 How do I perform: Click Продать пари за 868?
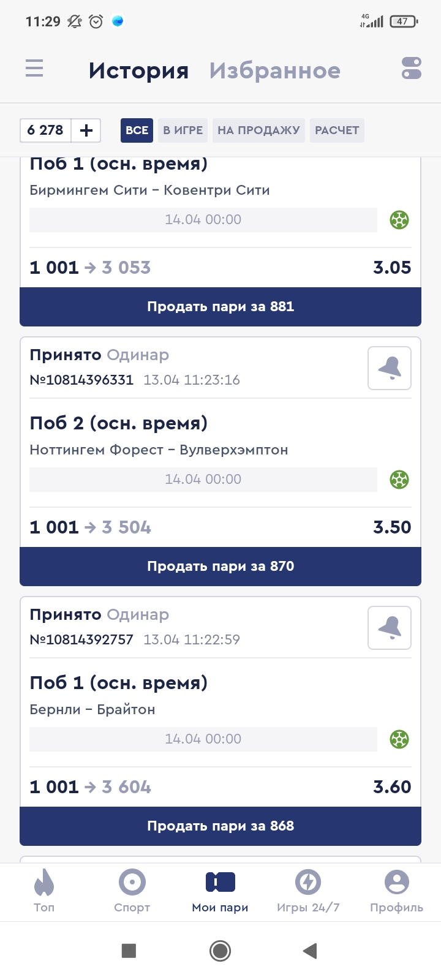pyautogui.click(x=221, y=826)
